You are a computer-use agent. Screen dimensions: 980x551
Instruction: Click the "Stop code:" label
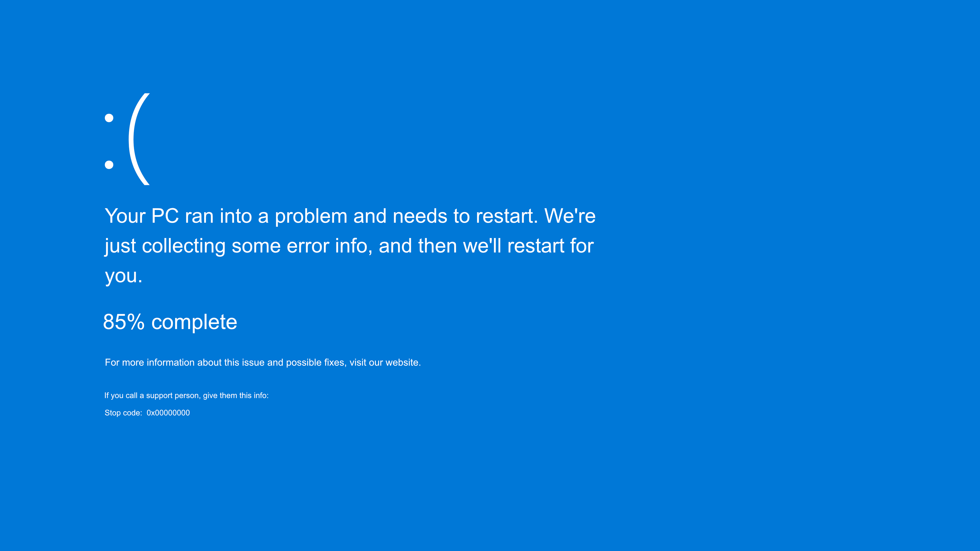pos(123,413)
